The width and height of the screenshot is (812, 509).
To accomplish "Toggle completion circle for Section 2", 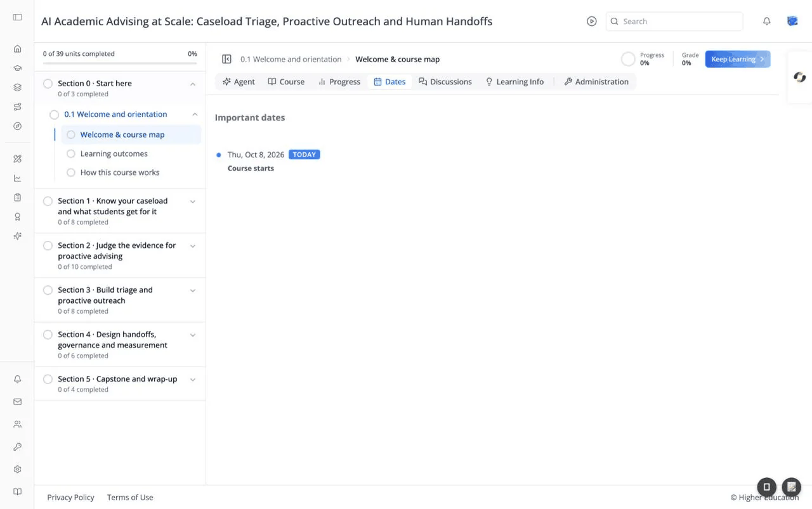I will tap(48, 245).
